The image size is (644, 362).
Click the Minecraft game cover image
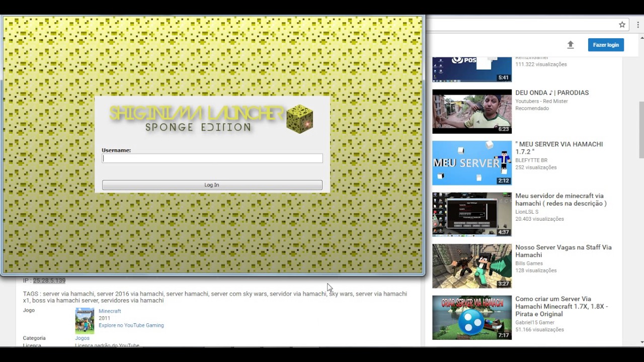85,321
